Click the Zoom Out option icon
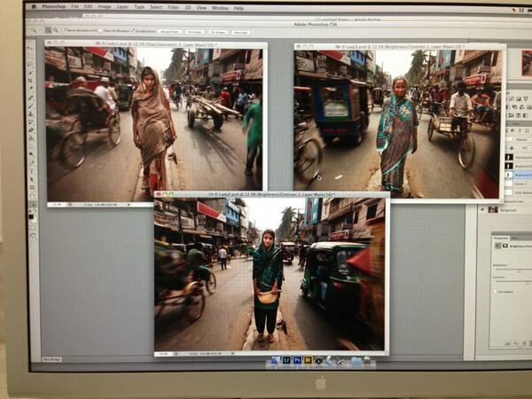This screenshot has height=399, width=532. pos(56,30)
